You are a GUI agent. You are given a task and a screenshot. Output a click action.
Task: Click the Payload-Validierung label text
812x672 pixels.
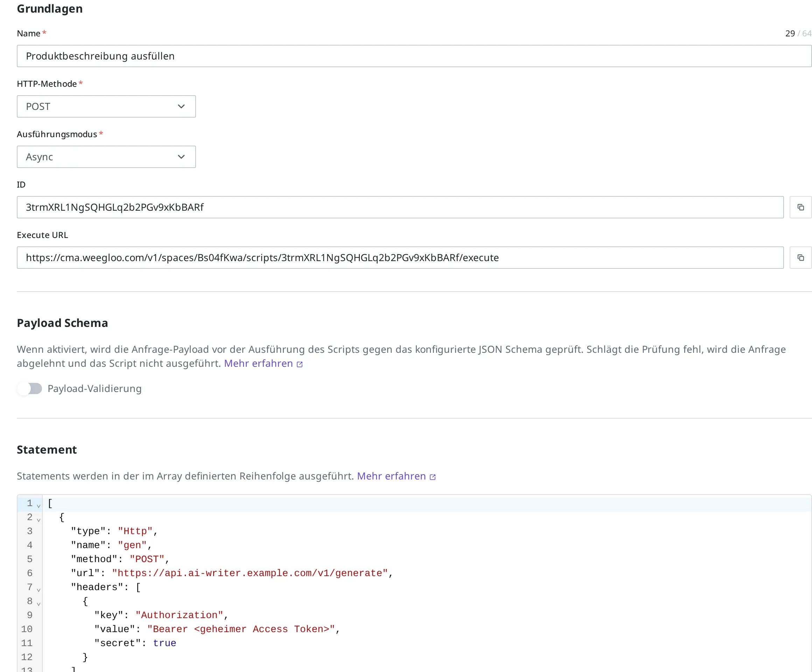click(94, 388)
